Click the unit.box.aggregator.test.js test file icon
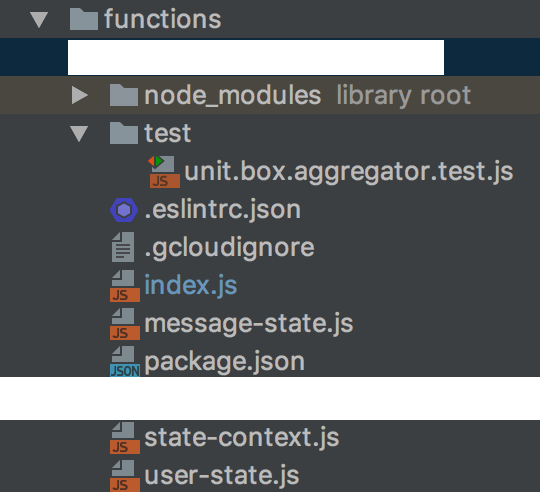Image resolution: width=540 pixels, height=492 pixels. pyautogui.click(x=164, y=171)
